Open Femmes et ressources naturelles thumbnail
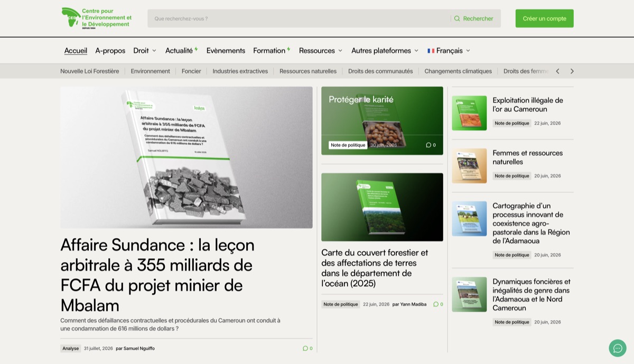Image resolution: width=634 pixels, height=364 pixels. [x=469, y=166]
